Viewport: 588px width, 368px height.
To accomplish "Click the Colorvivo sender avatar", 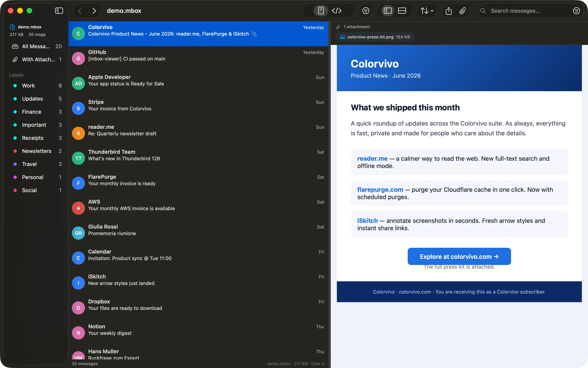I will (x=78, y=34).
